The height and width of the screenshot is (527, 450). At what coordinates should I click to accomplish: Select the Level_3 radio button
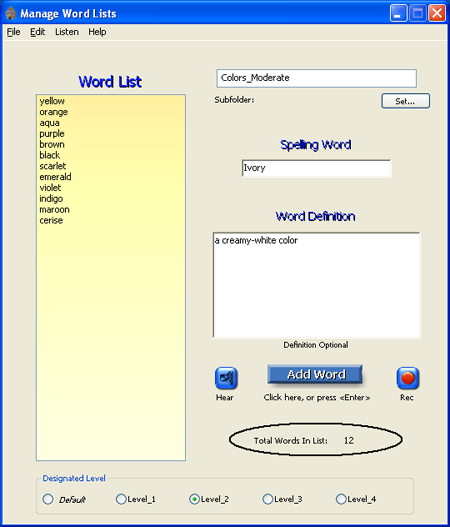pos(268,499)
